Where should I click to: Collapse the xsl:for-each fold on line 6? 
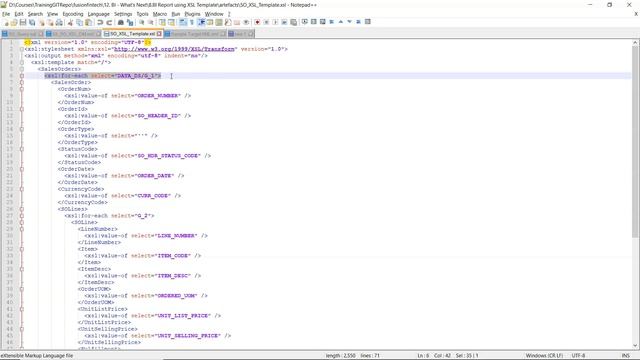pyautogui.click(x=22, y=76)
